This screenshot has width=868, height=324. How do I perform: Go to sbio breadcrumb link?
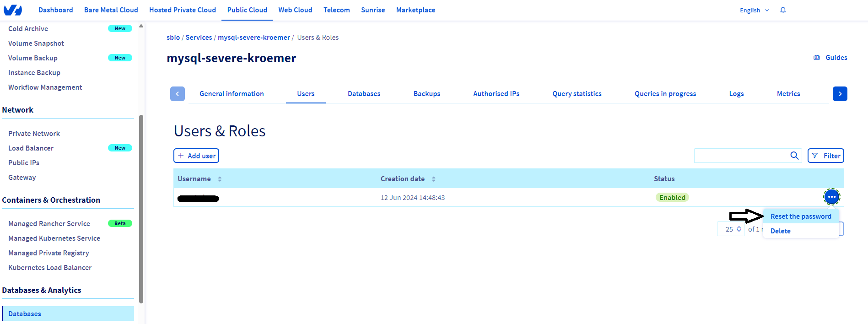tap(173, 38)
